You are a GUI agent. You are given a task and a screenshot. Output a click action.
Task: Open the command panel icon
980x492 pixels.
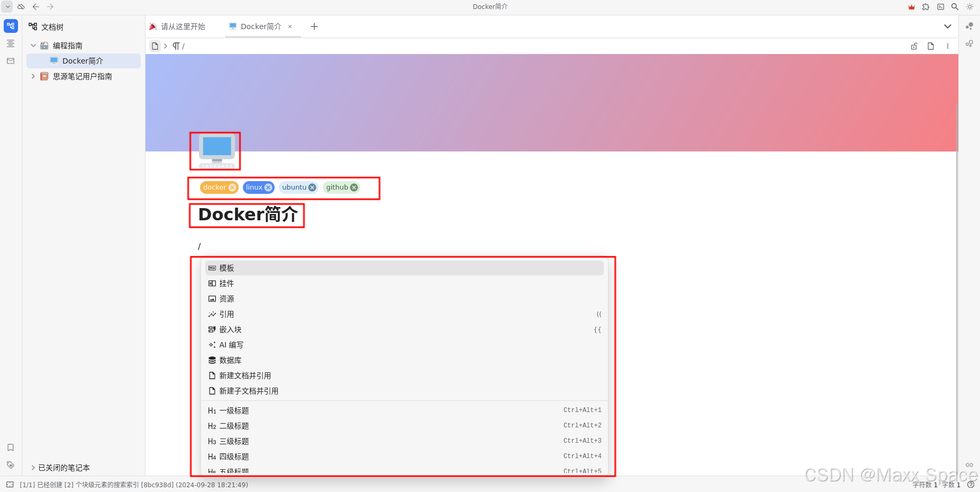coord(940,7)
